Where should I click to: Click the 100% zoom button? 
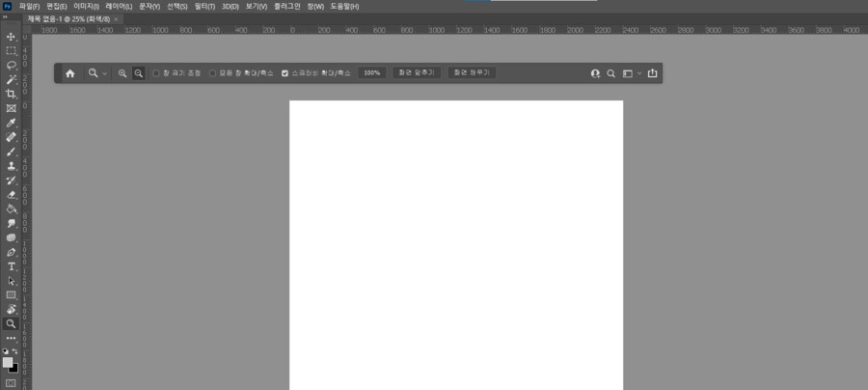[x=372, y=73]
